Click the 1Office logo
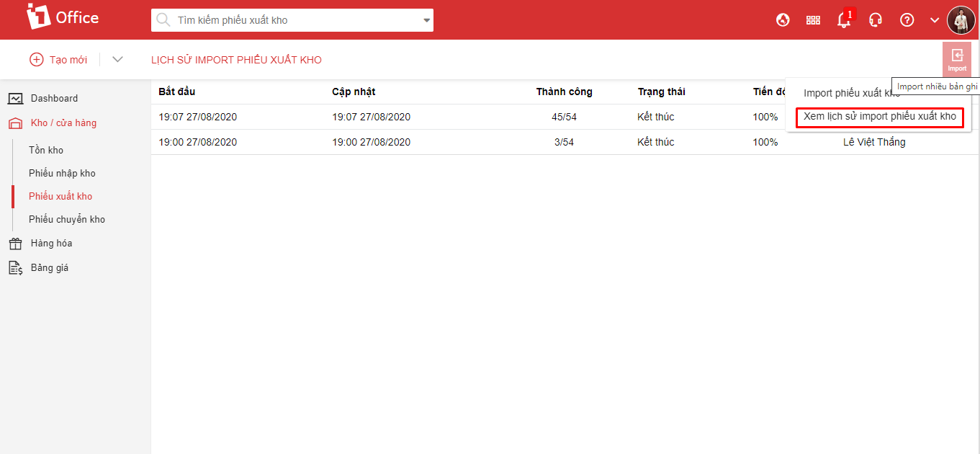The width and height of the screenshot is (980, 454). click(x=62, y=17)
